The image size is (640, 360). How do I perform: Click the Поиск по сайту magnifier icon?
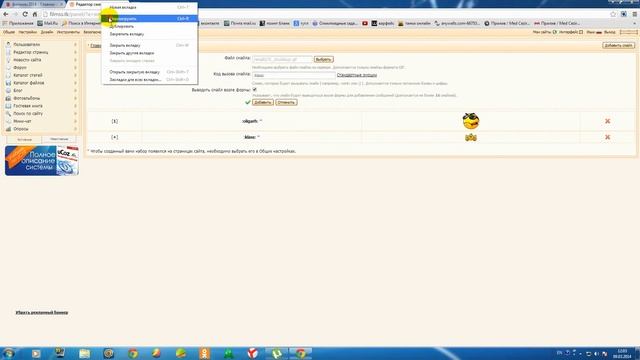(8, 113)
